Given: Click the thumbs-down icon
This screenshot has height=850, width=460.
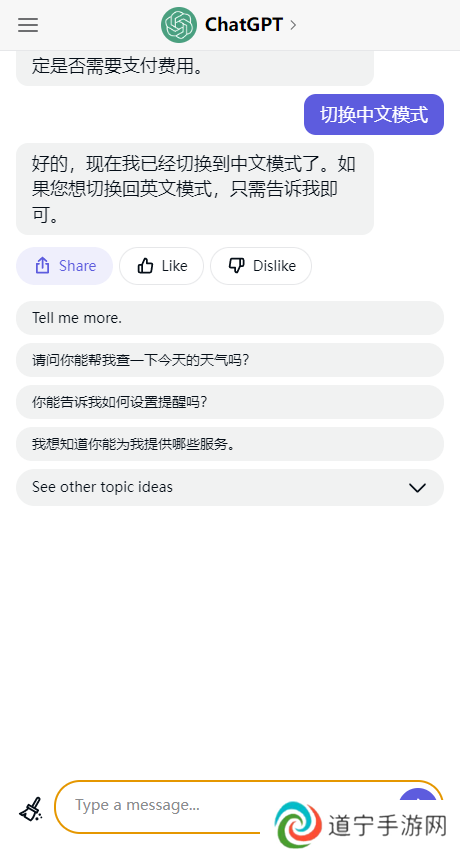Looking at the screenshot, I should click(x=237, y=266).
